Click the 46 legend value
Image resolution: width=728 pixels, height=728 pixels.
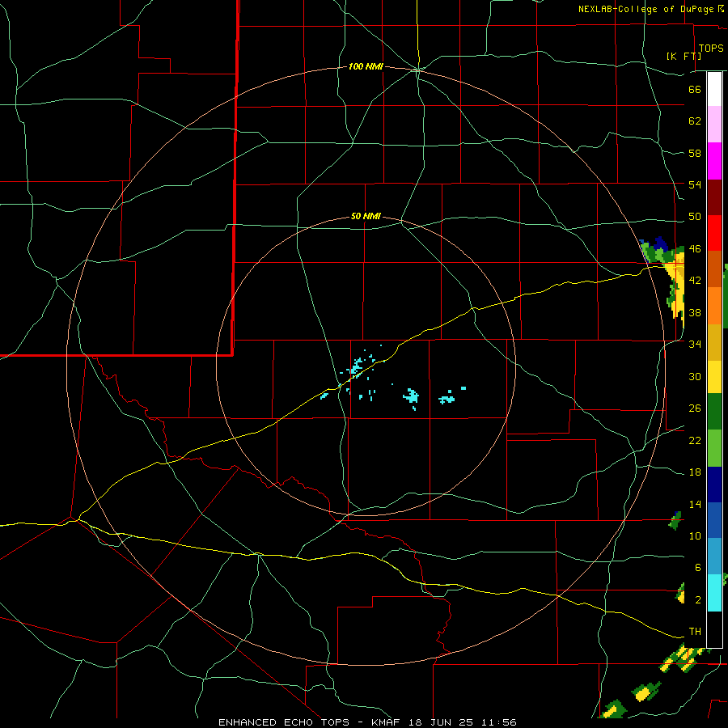695,249
